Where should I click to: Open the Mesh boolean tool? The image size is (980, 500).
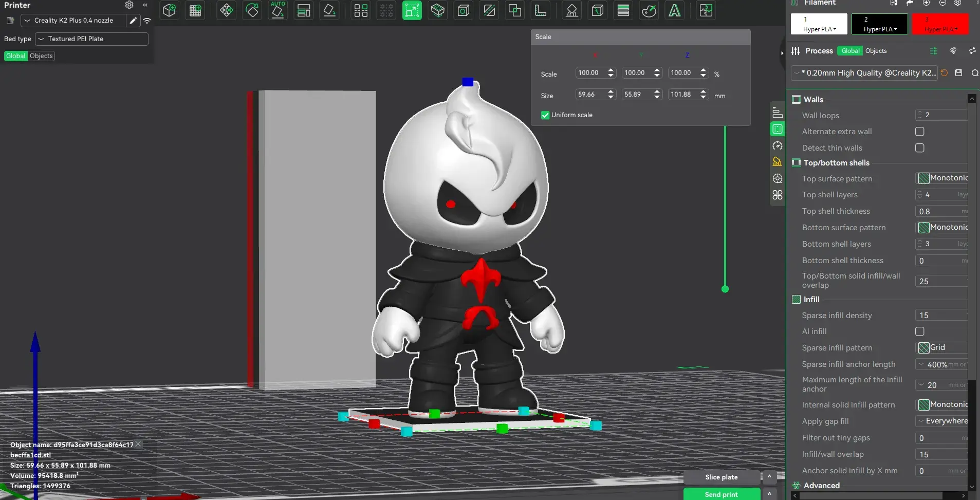515,10
